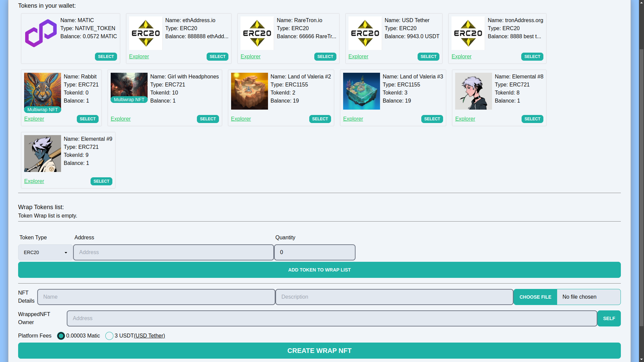Click the SELF button for WrappedNFT Owner
The width and height of the screenshot is (644, 362).
tap(609, 318)
